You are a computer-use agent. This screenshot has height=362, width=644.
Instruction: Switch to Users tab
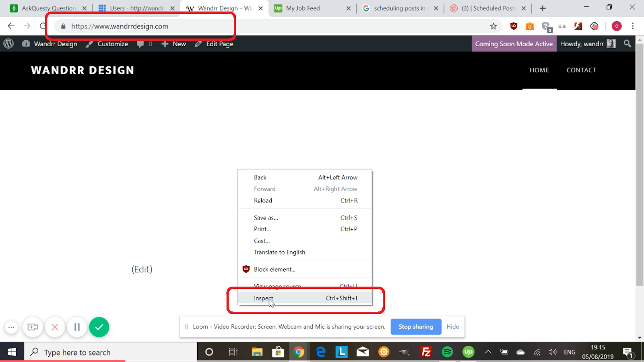point(135,8)
